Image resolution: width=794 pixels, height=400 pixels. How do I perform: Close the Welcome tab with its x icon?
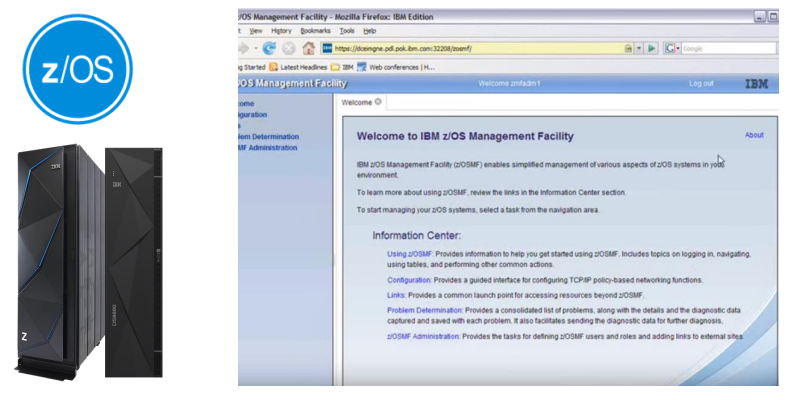[378, 102]
